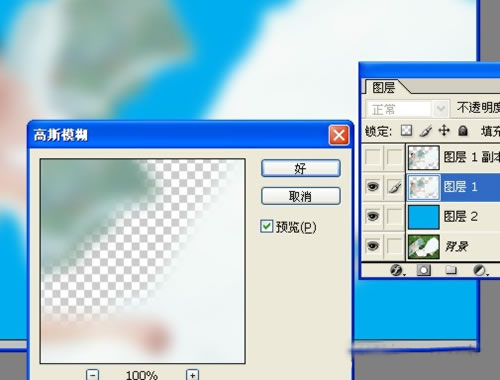
Task: Create a new layer set folder
Action: (x=451, y=269)
